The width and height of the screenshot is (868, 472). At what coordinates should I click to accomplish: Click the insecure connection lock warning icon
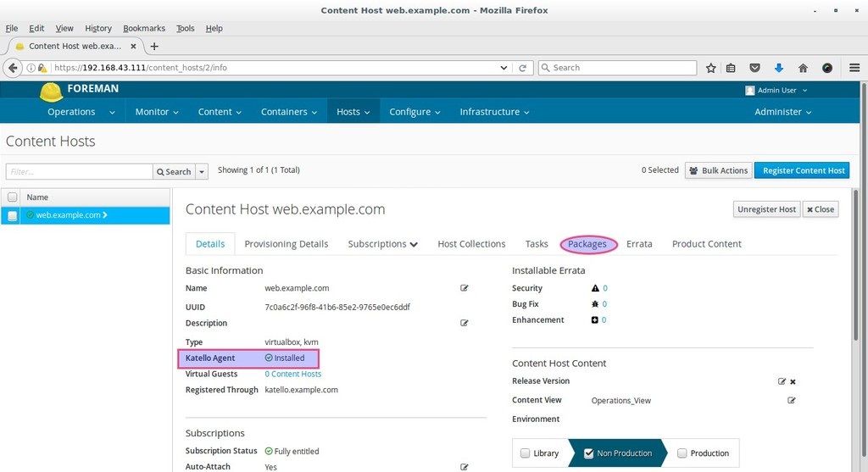point(42,68)
